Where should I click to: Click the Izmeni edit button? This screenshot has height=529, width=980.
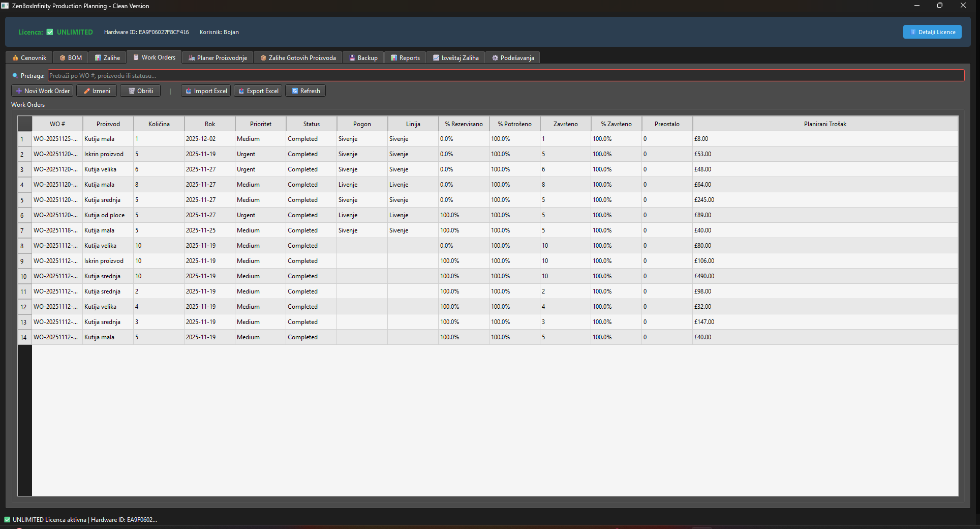(97, 91)
